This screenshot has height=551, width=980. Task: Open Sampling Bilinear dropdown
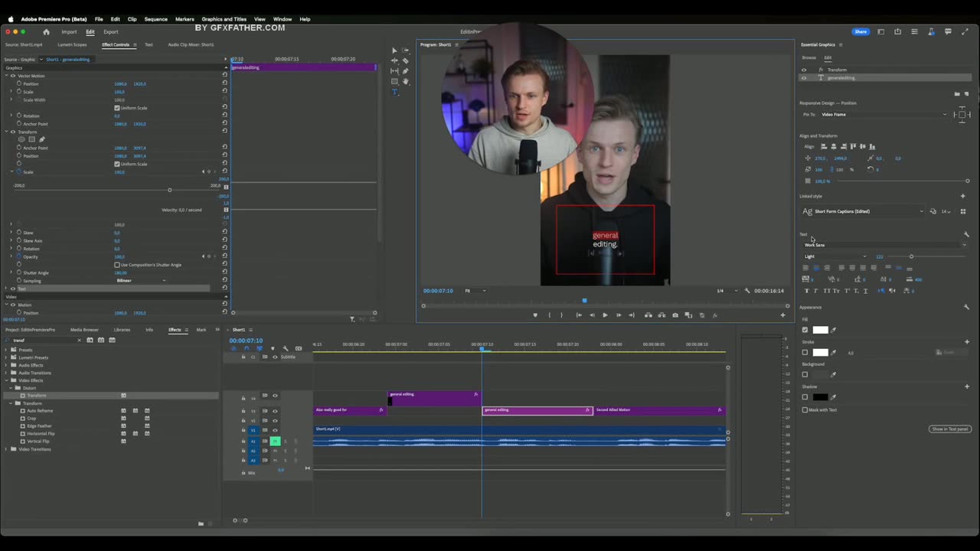(141, 281)
